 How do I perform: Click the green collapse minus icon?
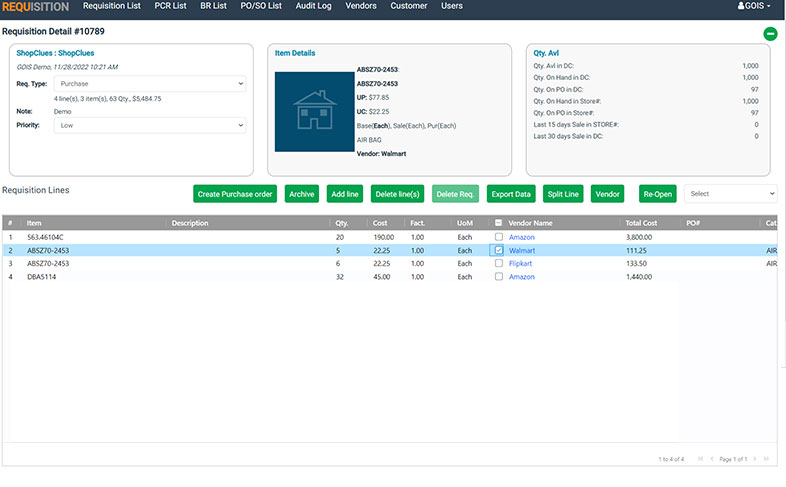pos(770,34)
